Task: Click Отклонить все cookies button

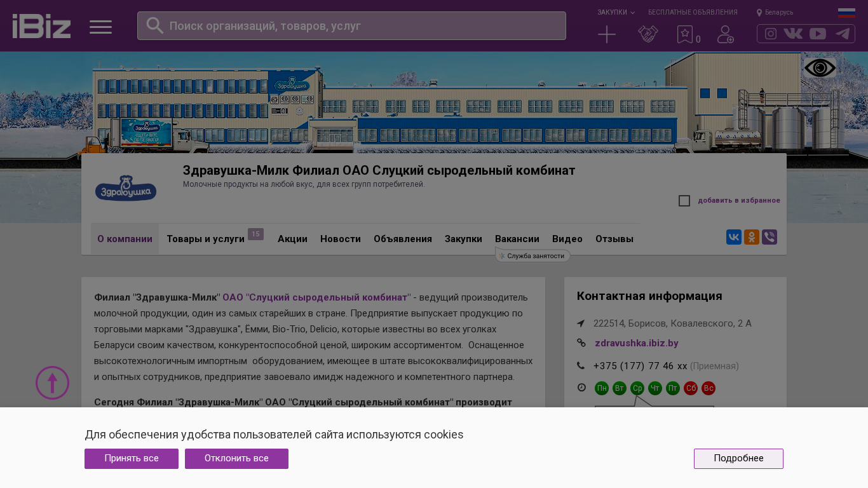Action: (x=236, y=459)
